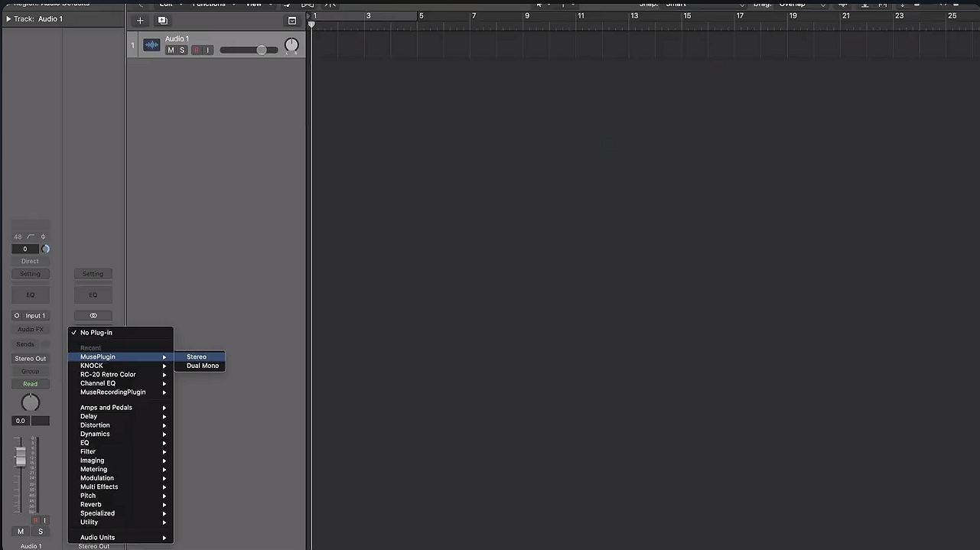Open the Specialized plug-in category
Screen dimensions: 980x550
(x=121, y=513)
